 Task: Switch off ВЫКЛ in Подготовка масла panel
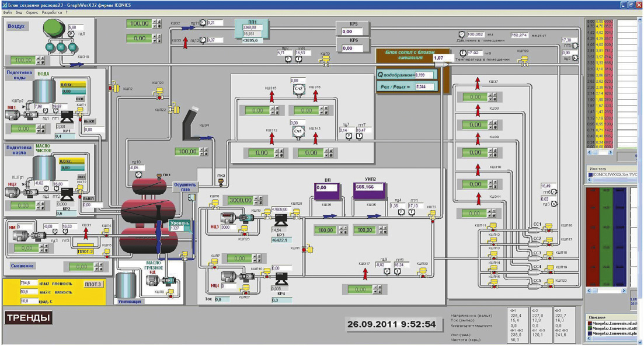coord(88,198)
